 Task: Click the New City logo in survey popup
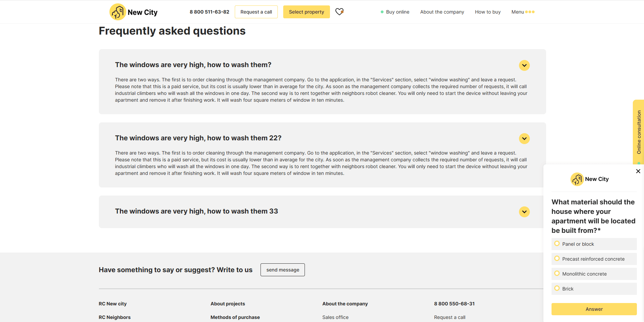coord(589,179)
